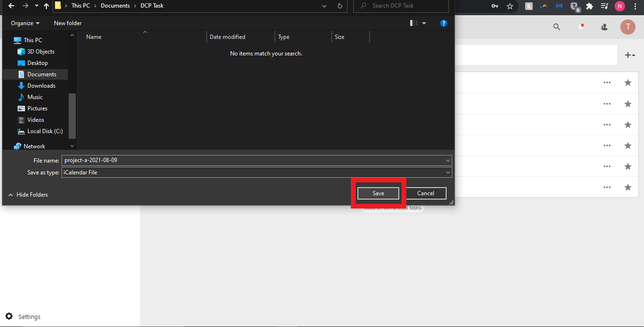Click the search magnifier icon on page
The width and height of the screenshot is (644, 327).
click(x=557, y=27)
